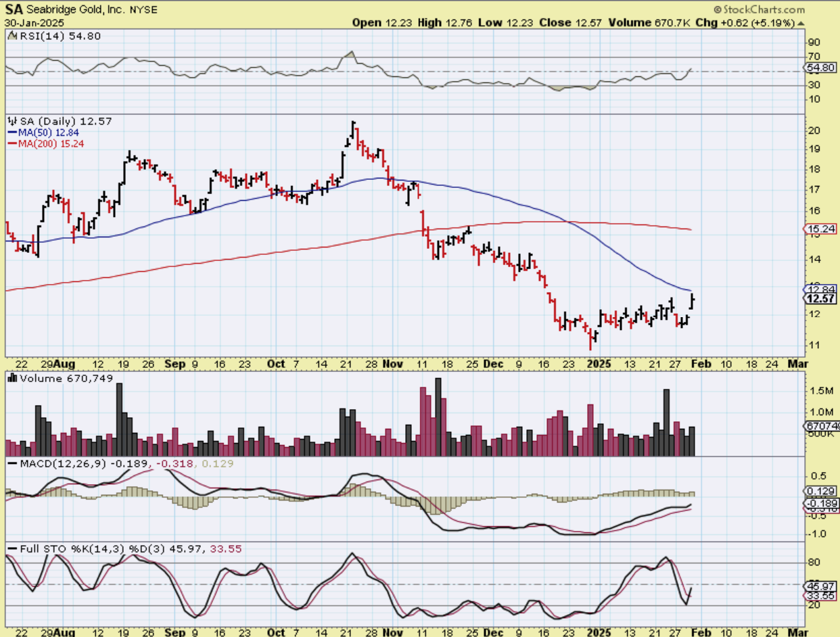This screenshot has height=637, width=840.
Task: Click the 11 label on the price axis
Action: pyautogui.click(x=814, y=346)
